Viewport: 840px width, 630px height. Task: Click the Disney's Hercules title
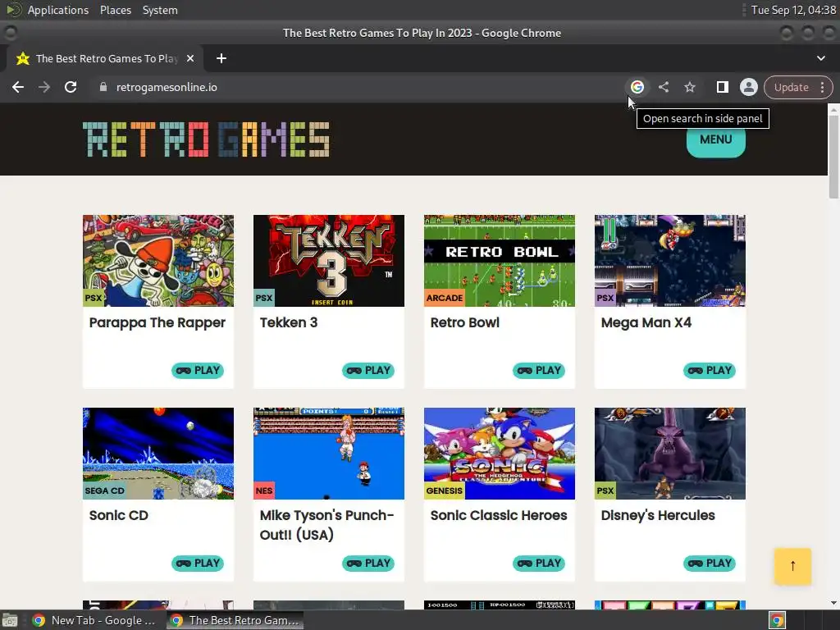tap(658, 515)
